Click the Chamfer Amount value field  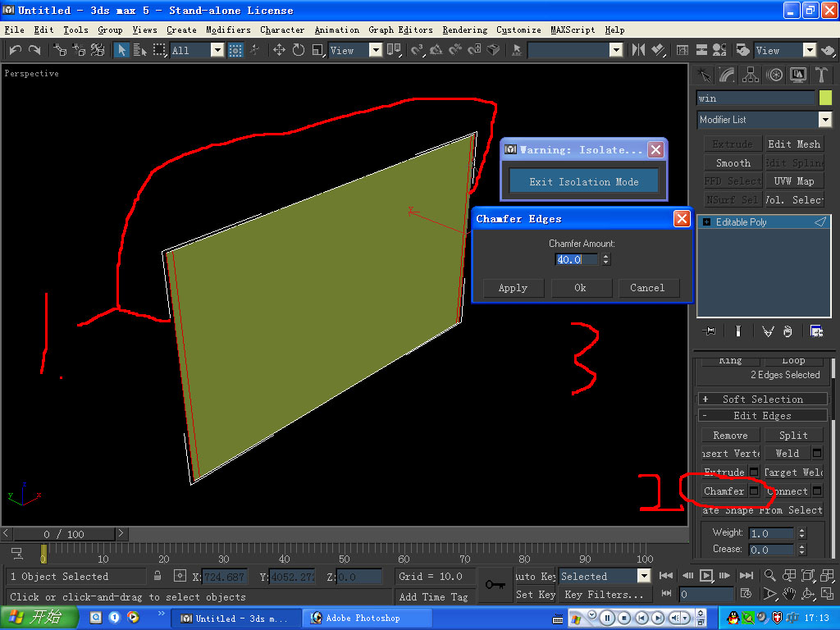click(577, 259)
